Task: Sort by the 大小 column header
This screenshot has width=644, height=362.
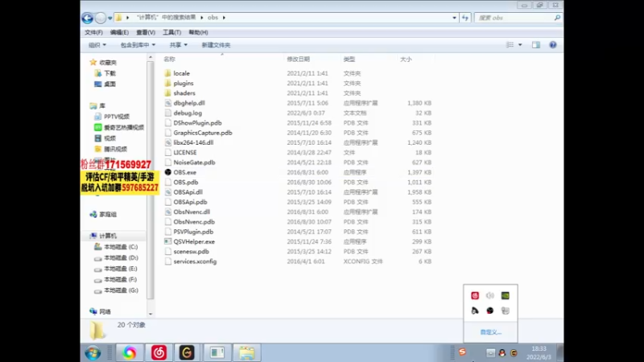Action: 406,59
